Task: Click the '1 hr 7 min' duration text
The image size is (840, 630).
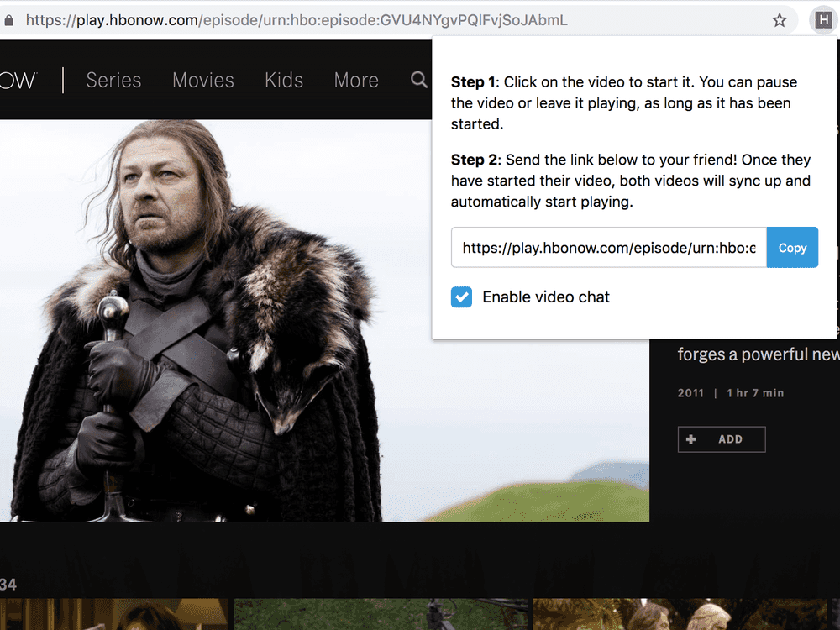Action: 755,393
